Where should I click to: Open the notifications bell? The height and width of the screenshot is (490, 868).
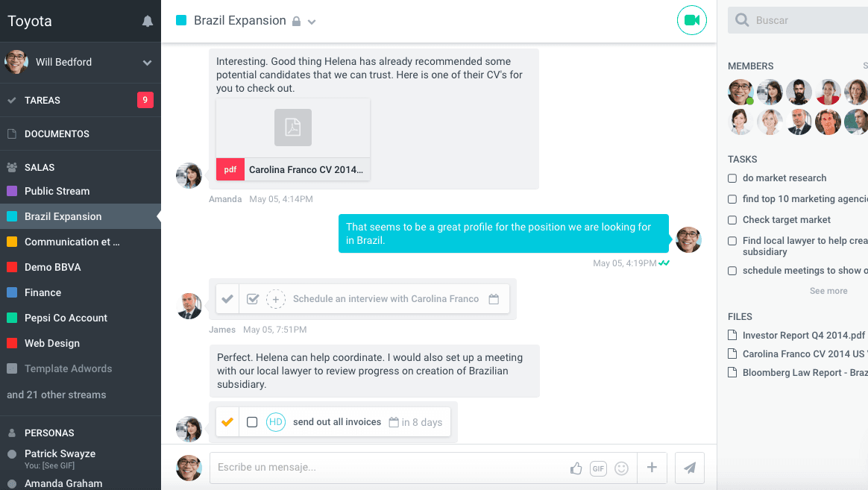click(x=147, y=21)
